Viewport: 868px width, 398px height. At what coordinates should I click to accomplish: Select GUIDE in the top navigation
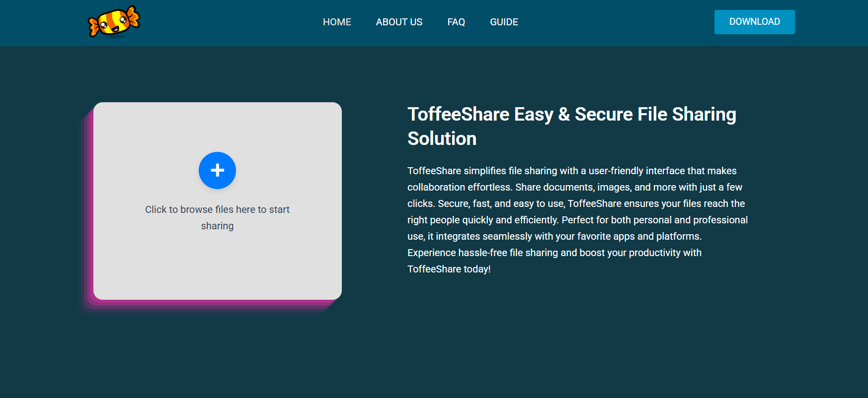pos(504,22)
